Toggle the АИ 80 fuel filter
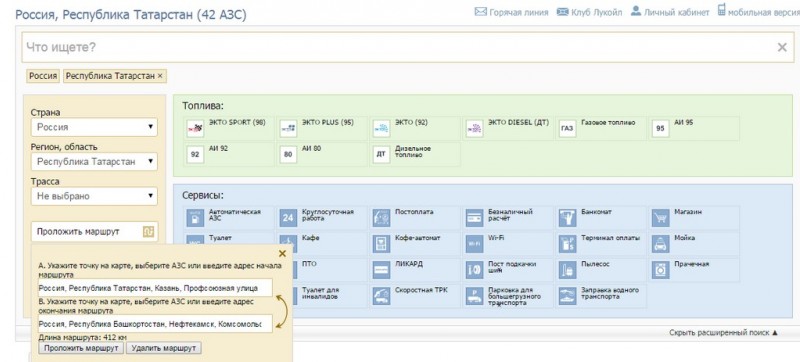The image size is (800, 362). click(288, 154)
